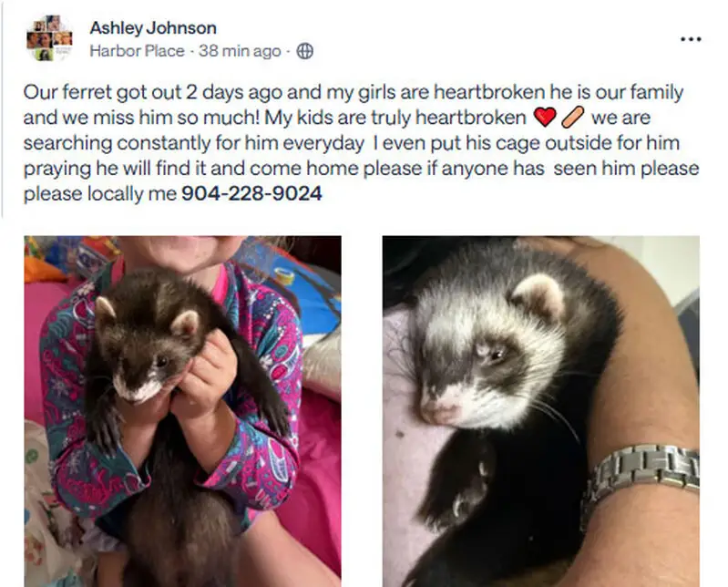Click the bandage emoji in the post
This screenshot has height=587, width=728.
pyautogui.click(x=572, y=117)
